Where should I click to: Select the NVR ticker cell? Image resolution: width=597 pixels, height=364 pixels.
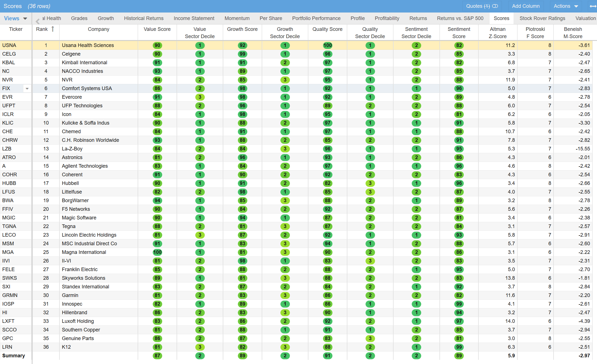[8, 80]
